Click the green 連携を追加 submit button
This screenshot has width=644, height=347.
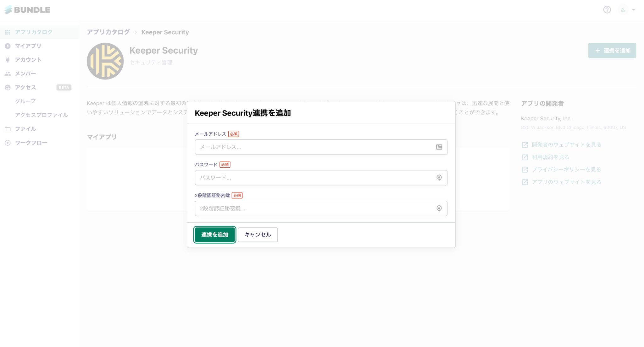[x=215, y=235]
